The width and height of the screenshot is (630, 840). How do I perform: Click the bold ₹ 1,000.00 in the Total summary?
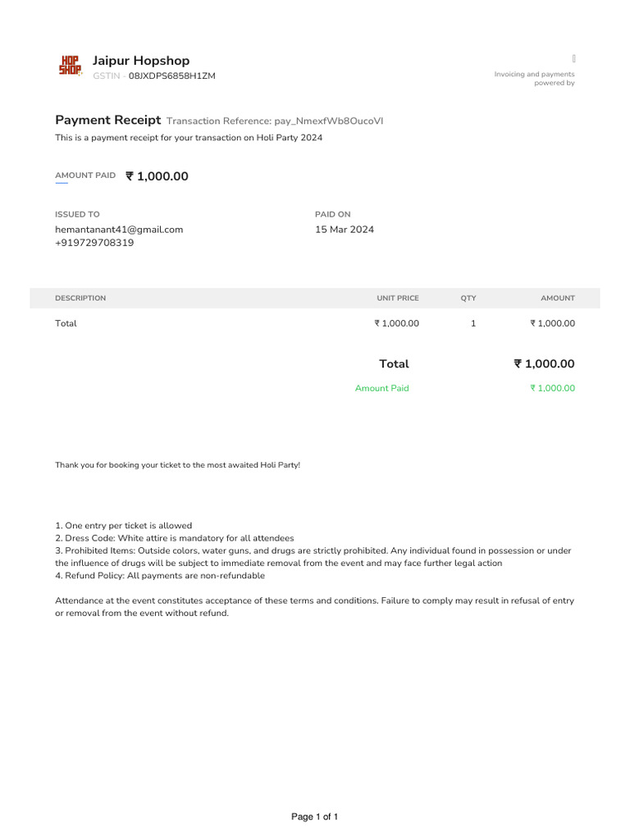click(544, 363)
